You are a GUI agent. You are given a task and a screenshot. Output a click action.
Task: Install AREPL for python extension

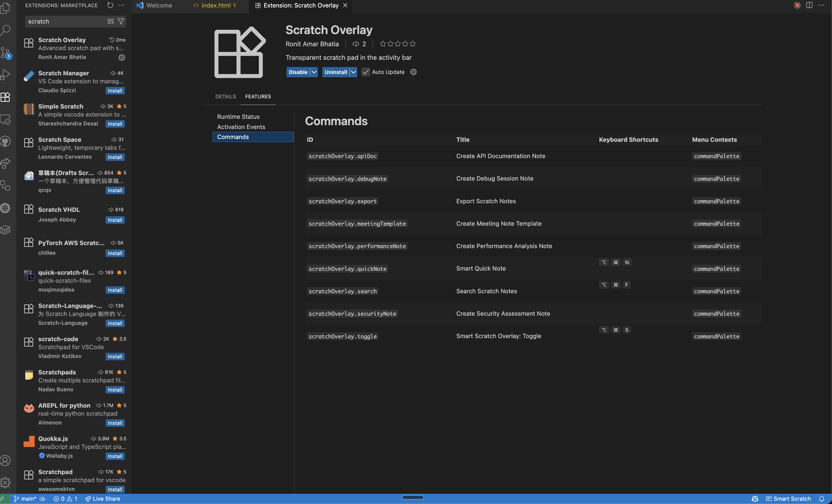coord(115,423)
